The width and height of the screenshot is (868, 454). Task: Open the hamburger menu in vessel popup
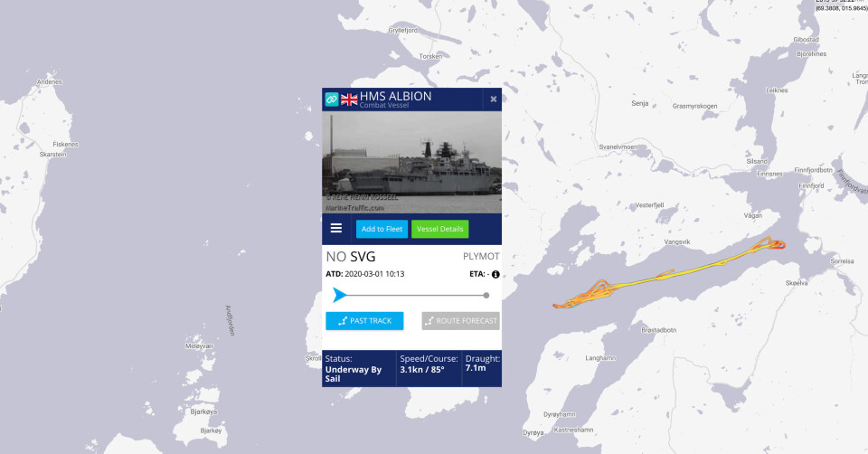pos(336,228)
